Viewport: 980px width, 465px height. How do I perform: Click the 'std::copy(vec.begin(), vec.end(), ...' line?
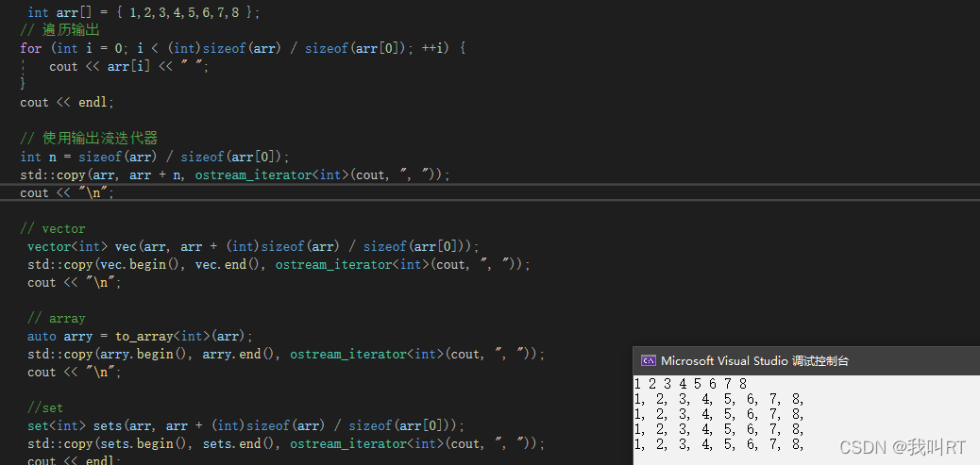(x=279, y=264)
